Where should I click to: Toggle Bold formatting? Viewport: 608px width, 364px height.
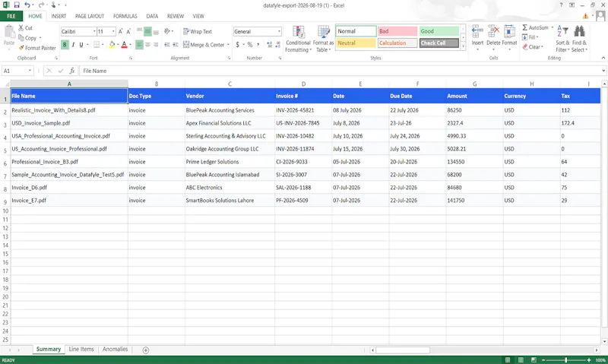click(65, 45)
